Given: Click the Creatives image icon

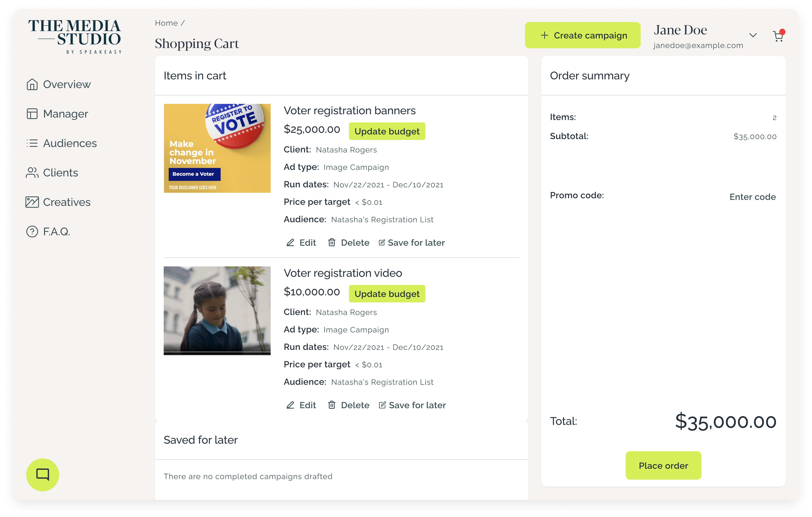Looking at the screenshot, I should (32, 202).
